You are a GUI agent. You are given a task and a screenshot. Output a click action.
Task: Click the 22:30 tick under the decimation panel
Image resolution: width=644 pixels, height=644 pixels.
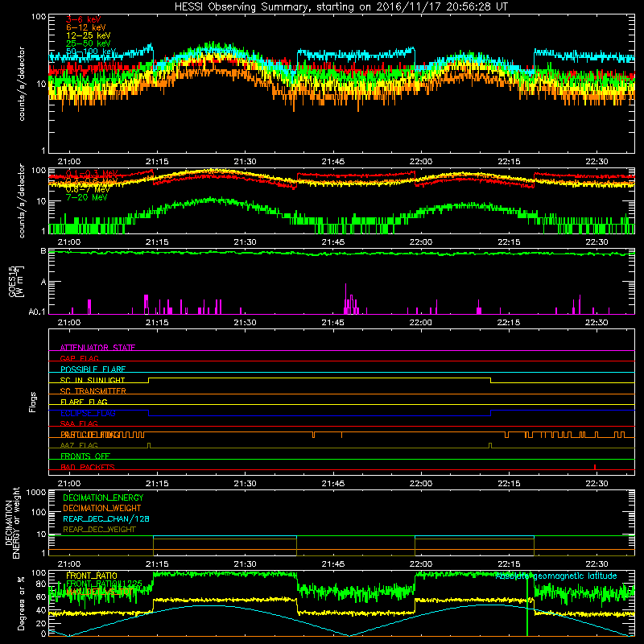[597, 564]
